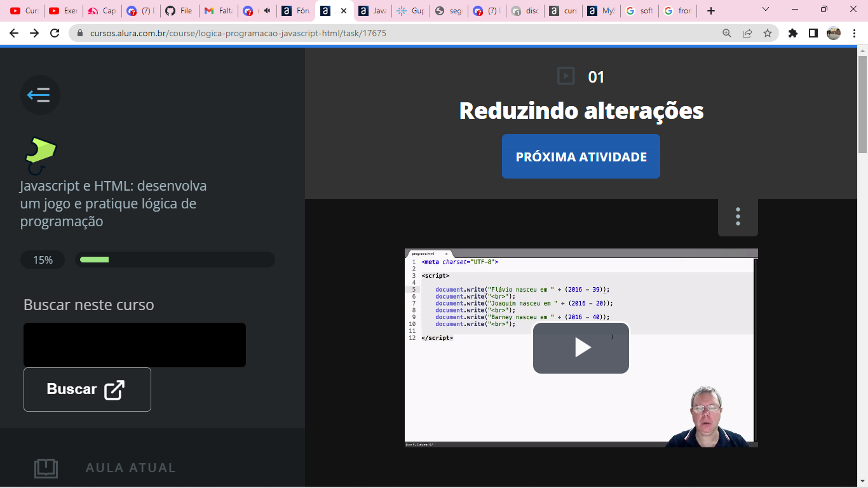This screenshot has height=488, width=868.
Task: Switch to the 'Gup' tab
Action: pyautogui.click(x=410, y=11)
